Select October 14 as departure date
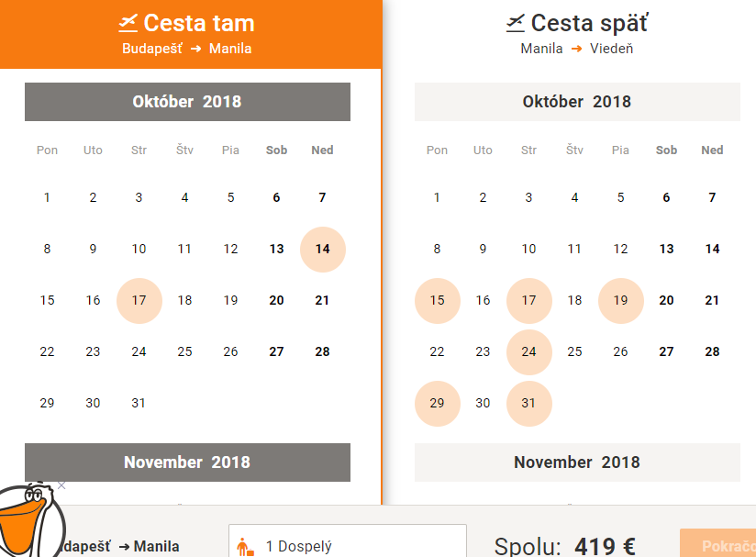 [x=322, y=250]
